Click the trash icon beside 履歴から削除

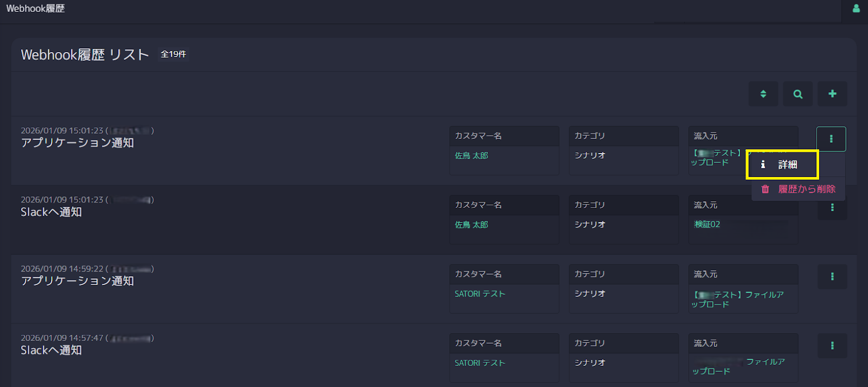point(765,189)
